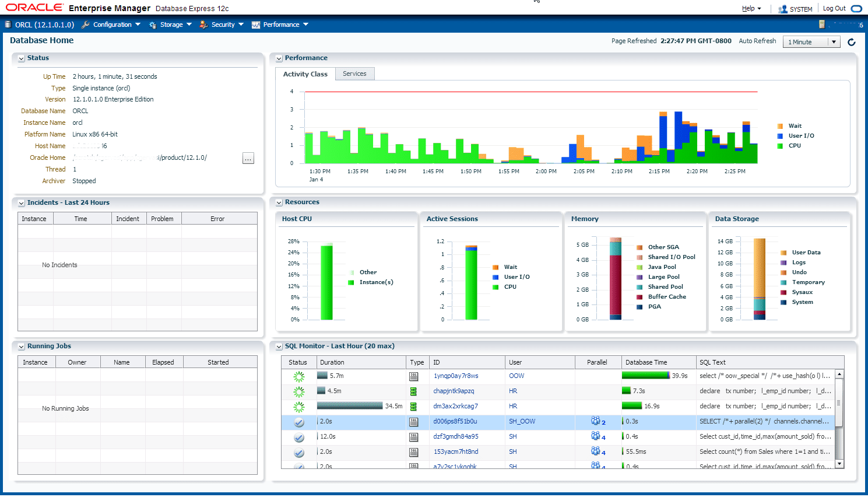Click the running status spinner for chapjntk9apzq
The height and width of the screenshot is (497, 868).
(299, 391)
